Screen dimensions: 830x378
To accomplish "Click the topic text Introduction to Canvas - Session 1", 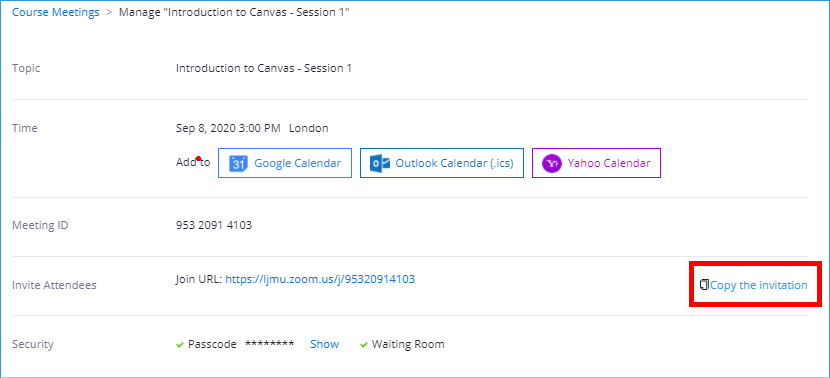I will click(x=264, y=68).
